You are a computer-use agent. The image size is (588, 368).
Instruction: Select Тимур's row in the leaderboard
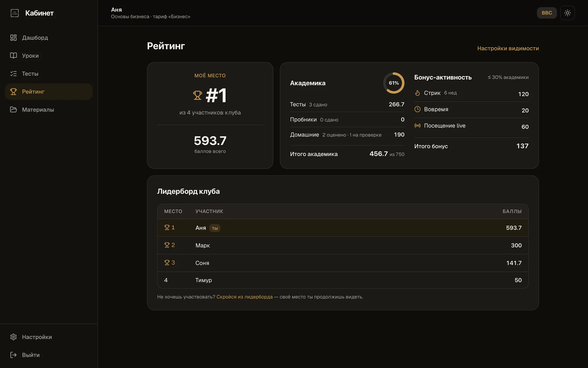click(x=343, y=280)
